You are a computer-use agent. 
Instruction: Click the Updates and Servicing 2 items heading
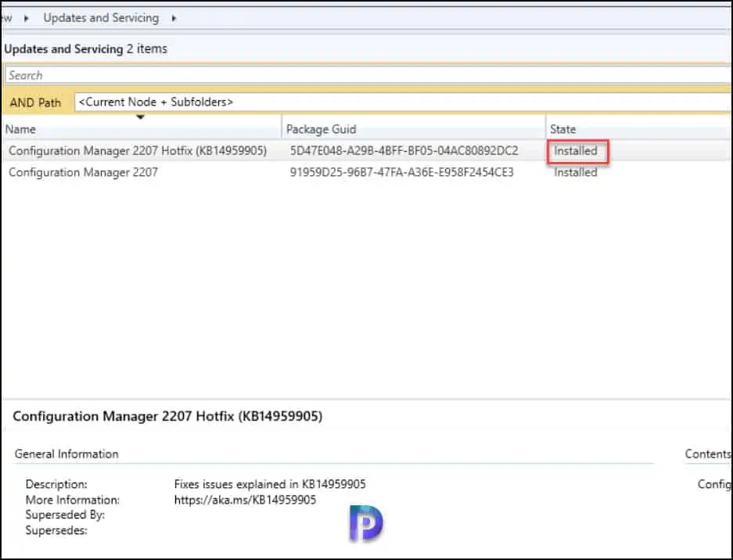coord(85,48)
